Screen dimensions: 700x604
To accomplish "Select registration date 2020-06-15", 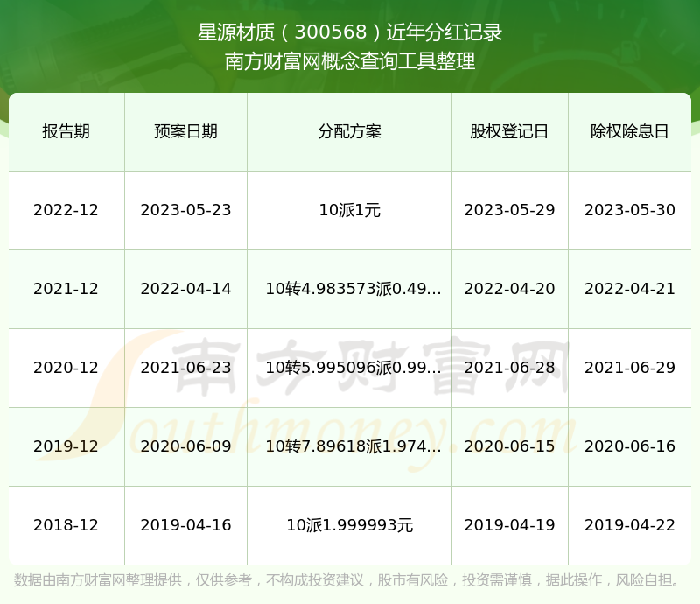I will 509,446.
